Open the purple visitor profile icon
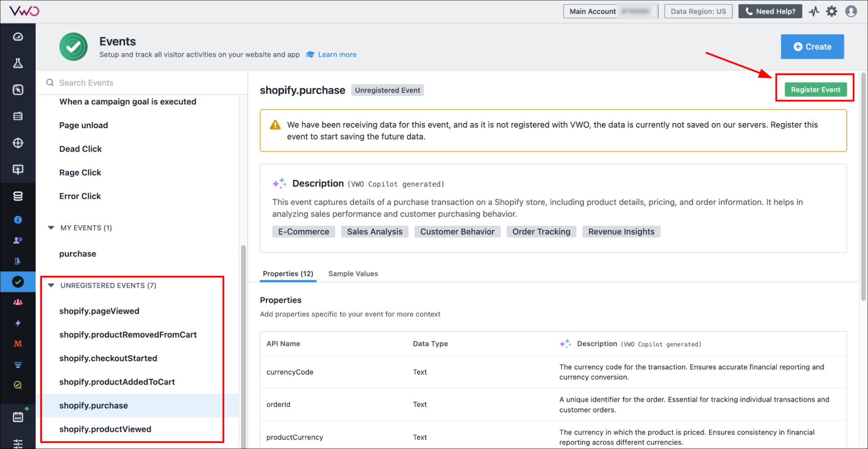This screenshot has height=449, width=868. point(18,240)
